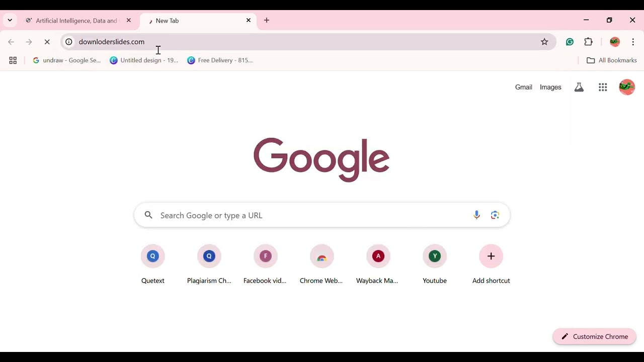Viewport: 644px width, 362px height.
Task: Start voice search with the microphone
Action: pyautogui.click(x=476, y=215)
